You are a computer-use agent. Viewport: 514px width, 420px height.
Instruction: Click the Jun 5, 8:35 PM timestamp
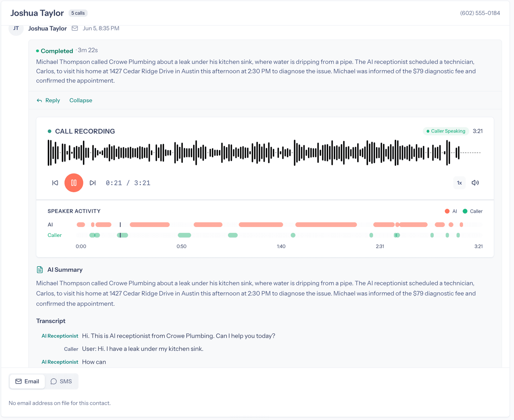click(x=101, y=28)
